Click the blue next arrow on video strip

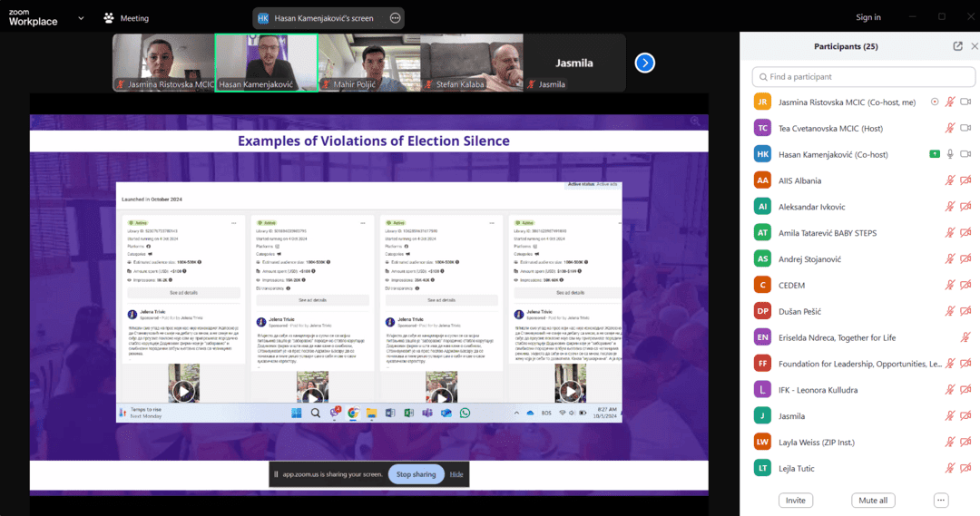coord(644,63)
